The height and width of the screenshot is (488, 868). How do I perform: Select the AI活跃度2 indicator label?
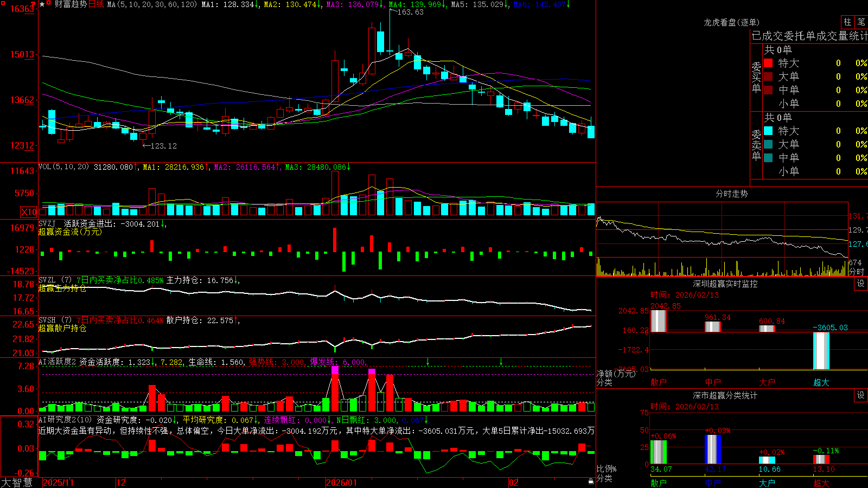click(x=58, y=362)
